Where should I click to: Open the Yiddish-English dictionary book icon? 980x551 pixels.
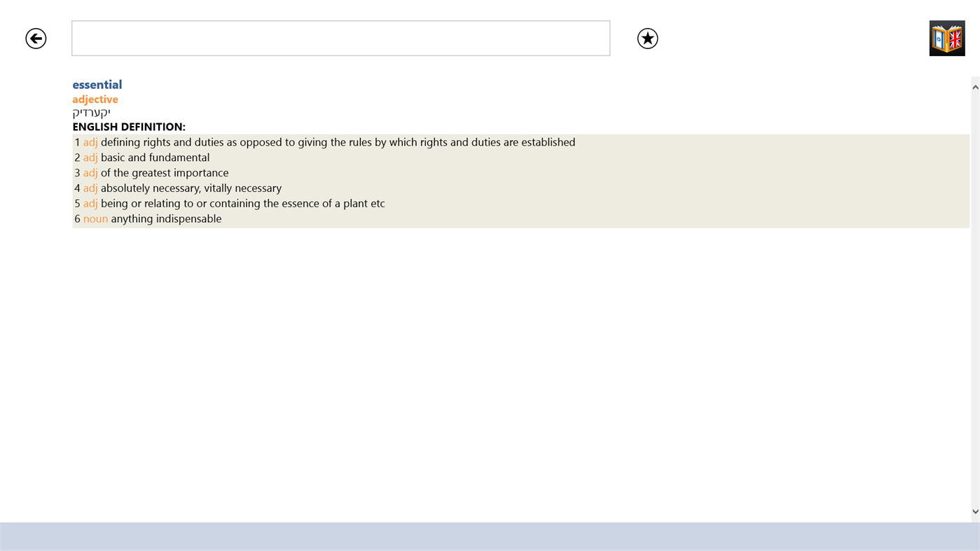point(947,39)
